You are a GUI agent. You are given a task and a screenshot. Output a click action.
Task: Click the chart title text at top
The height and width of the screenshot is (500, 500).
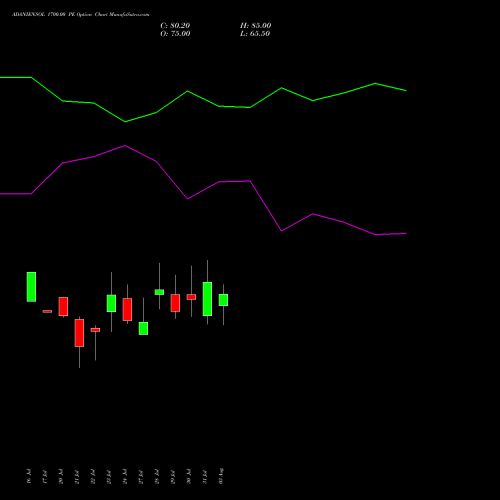pyautogui.click(x=81, y=15)
